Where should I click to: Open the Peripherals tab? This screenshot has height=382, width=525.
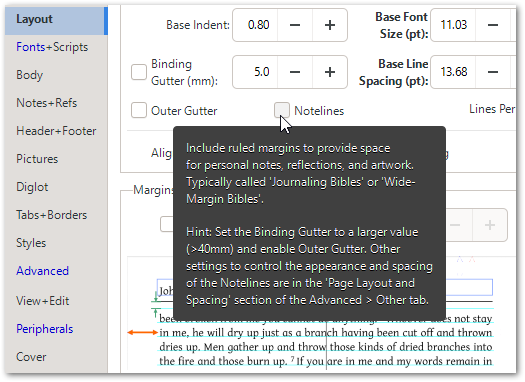point(45,329)
